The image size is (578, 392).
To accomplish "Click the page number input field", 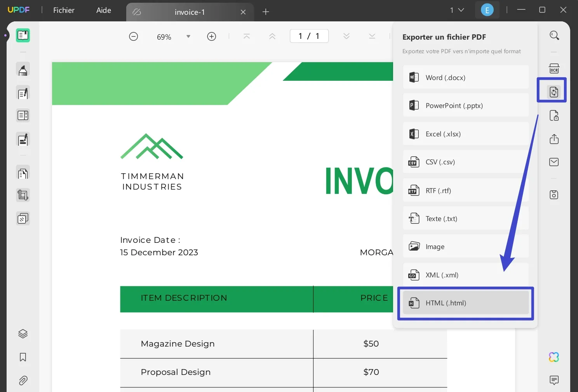I will 309,36.
